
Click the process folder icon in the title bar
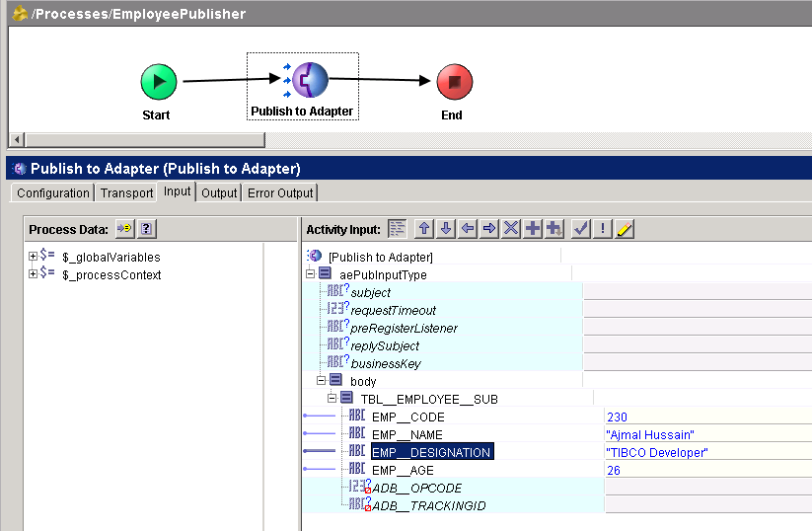pos(20,13)
